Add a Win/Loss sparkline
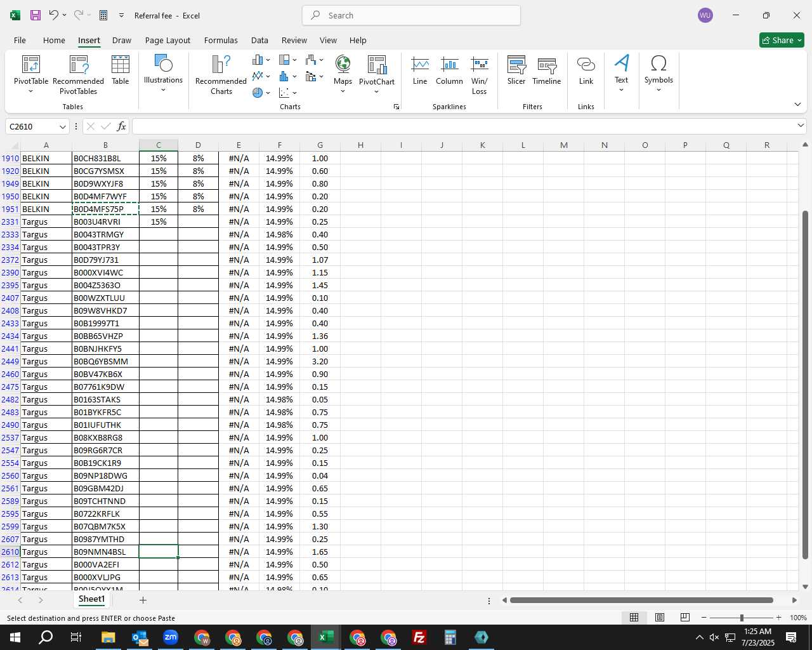Viewport: 812px width, 650px height. click(x=480, y=75)
